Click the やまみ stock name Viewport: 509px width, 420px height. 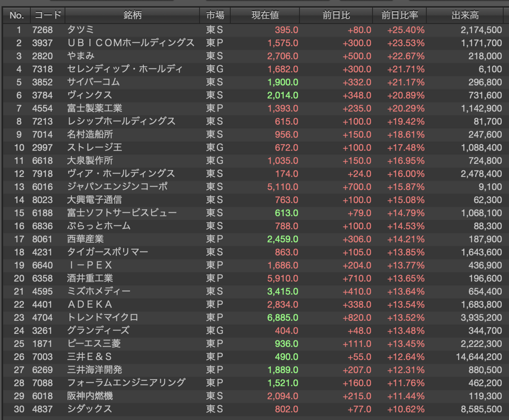click(x=81, y=56)
